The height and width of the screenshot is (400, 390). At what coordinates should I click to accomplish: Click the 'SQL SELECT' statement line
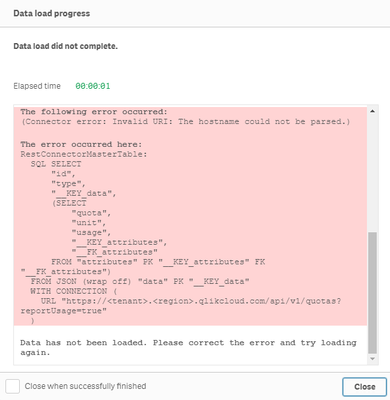[x=56, y=164]
